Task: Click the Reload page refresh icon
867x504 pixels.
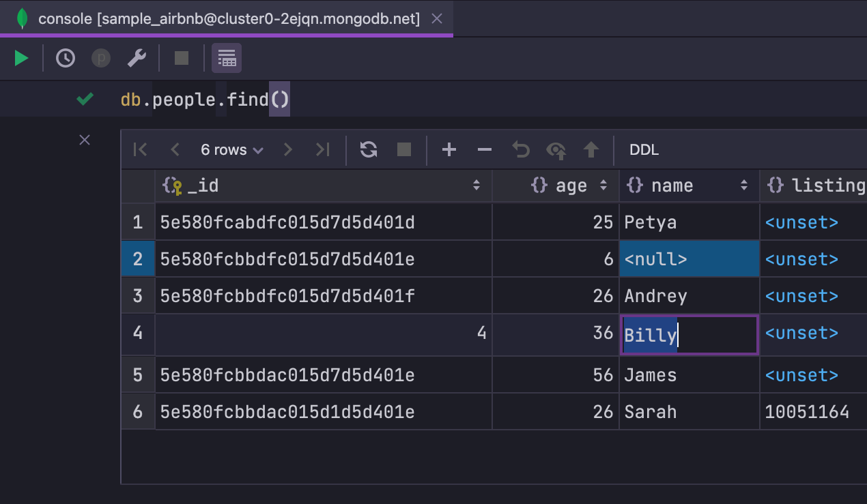Action: (x=369, y=150)
